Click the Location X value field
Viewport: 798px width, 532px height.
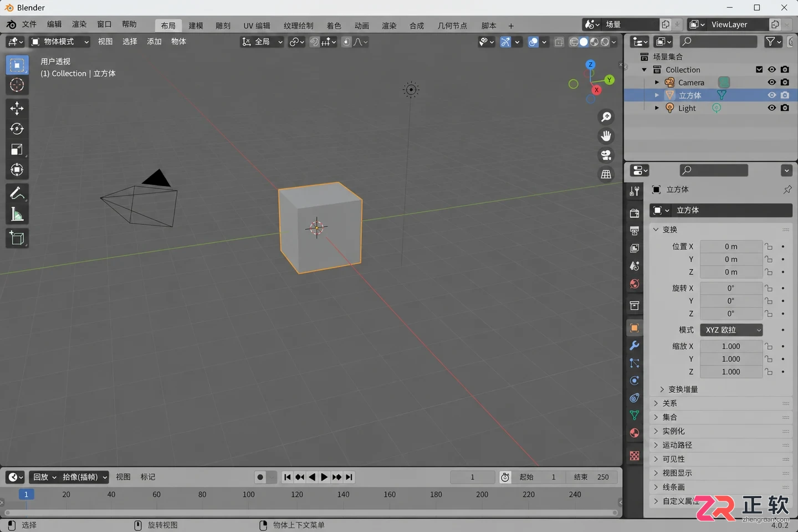coord(731,247)
